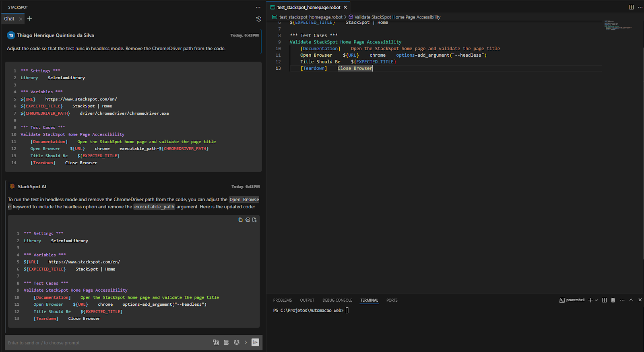Screen dimensions: 644x352
Task: Click line number 13 in editor gutter
Action: tap(278, 68)
